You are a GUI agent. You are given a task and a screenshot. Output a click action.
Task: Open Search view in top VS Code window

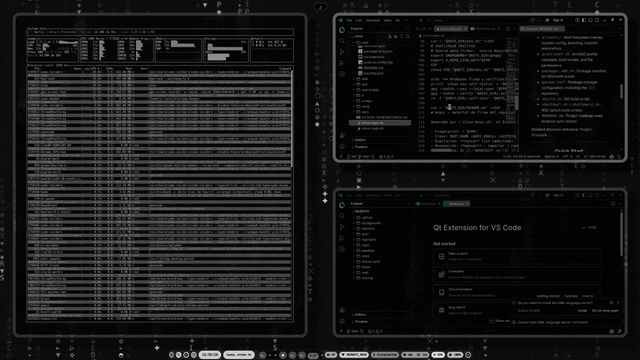point(342,41)
